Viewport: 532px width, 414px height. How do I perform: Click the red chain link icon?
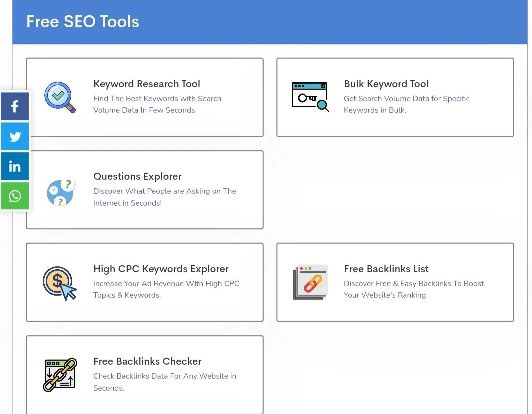click(311, 282)
